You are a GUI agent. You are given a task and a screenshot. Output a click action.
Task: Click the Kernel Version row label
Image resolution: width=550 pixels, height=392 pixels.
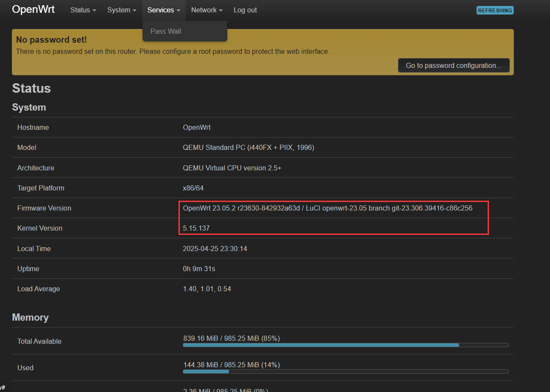point(40,228)
